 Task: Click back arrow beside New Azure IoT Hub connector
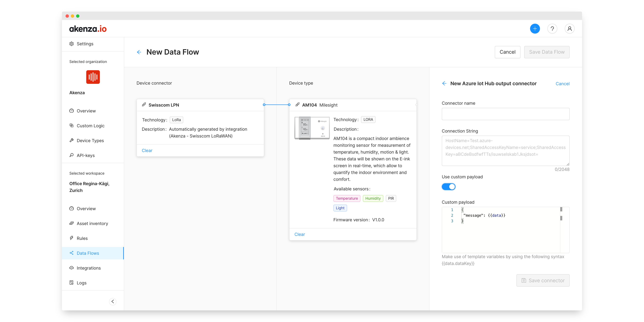[444, 83]
